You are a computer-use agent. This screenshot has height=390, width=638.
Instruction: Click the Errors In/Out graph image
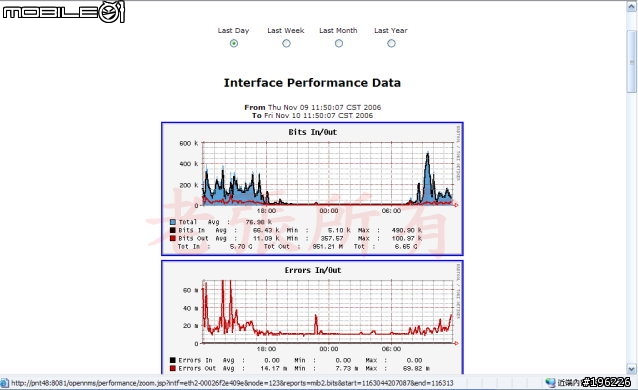click(312, 317)
